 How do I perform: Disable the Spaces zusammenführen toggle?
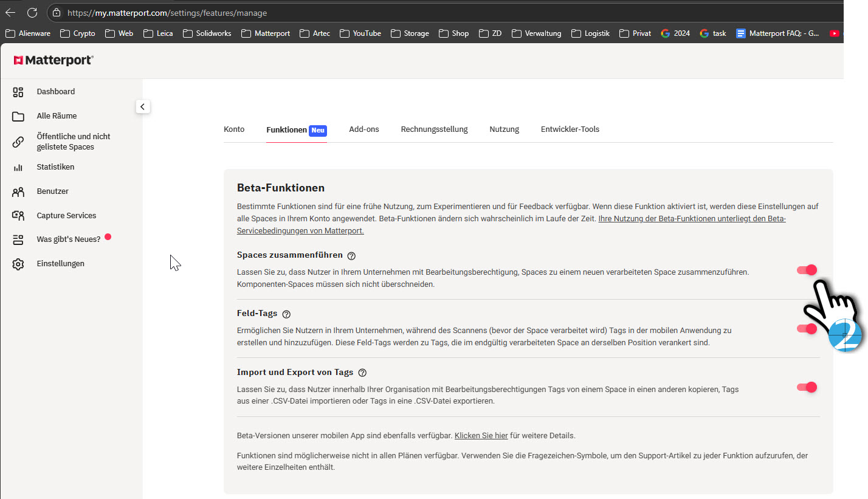pos(807,270)
